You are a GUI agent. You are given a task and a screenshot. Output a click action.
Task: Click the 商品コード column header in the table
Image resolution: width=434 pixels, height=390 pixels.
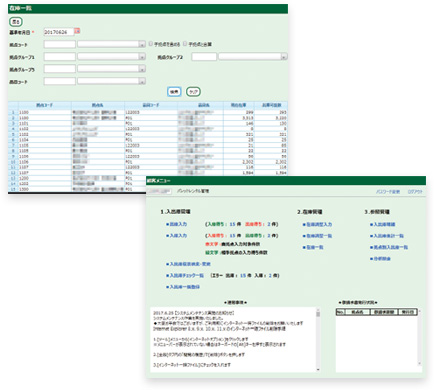click(x=151, y=105)
